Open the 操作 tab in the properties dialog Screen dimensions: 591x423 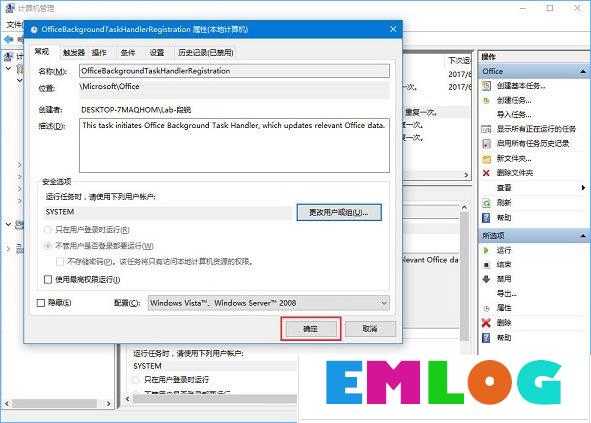point(99,53)
